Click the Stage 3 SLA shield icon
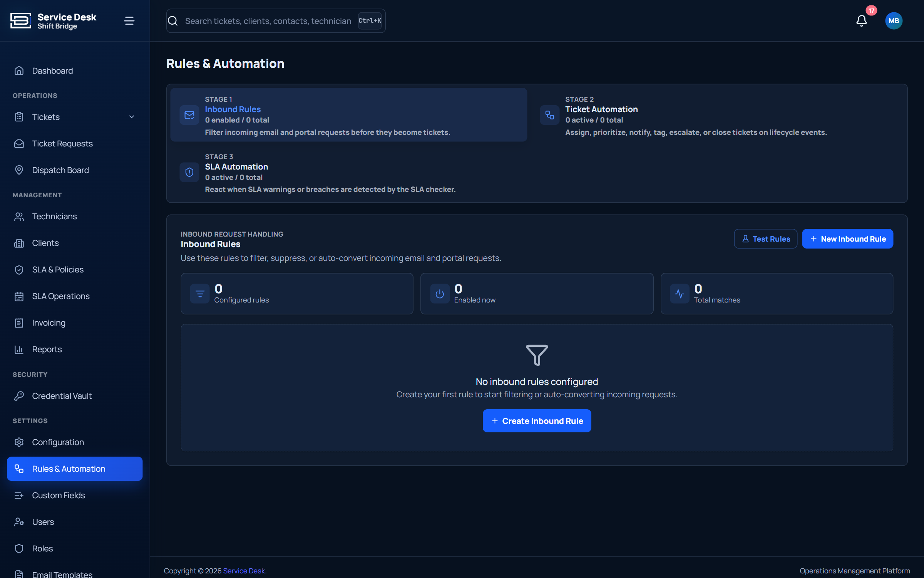924x578 pixels. [x=189, y=172]
